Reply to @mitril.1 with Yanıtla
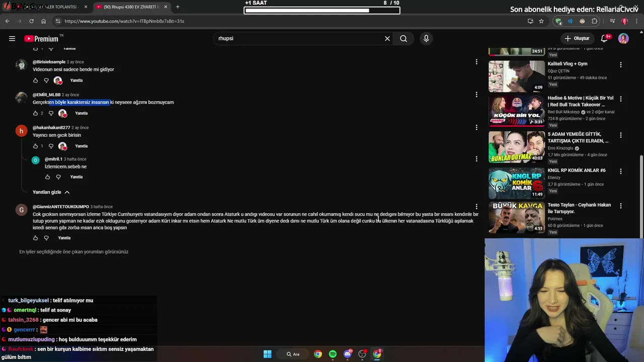This screenshot has width=644, height=362. [76, 177]
